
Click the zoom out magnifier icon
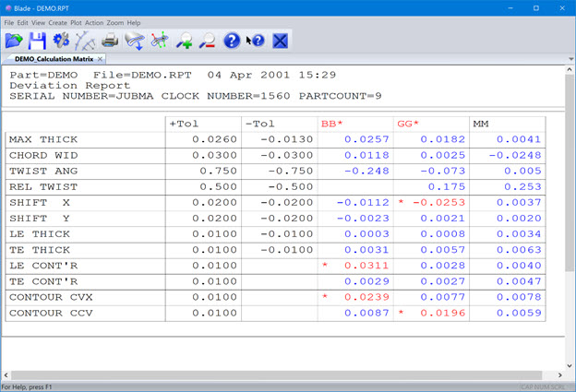tap(208, 41)
